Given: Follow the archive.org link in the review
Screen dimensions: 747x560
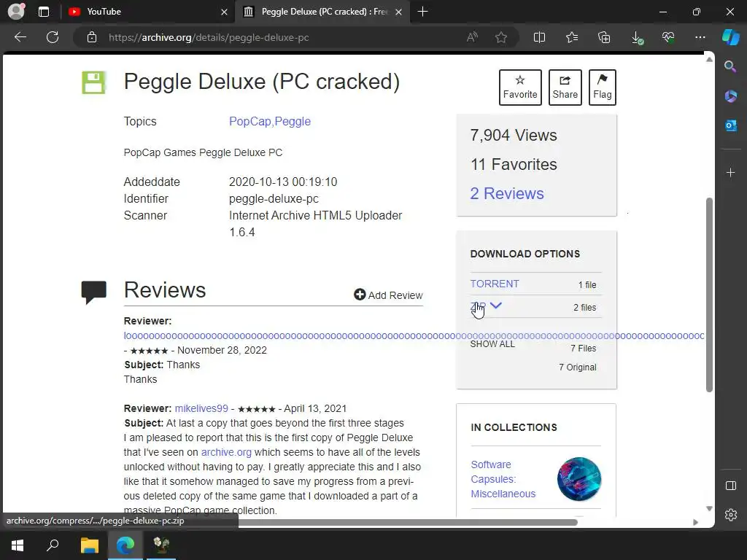Looking at the screenshot, I should pyautogui.click(x=226, y=452).
